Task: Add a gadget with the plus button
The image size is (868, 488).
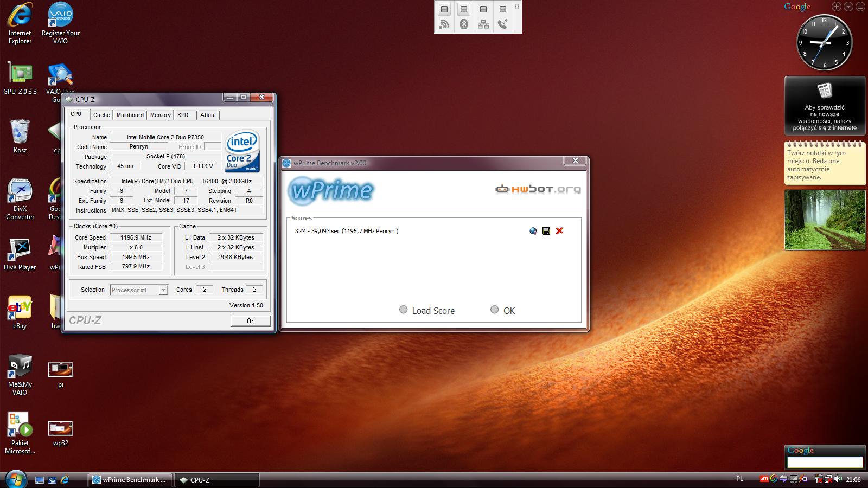Action: (x=837, y=7)
